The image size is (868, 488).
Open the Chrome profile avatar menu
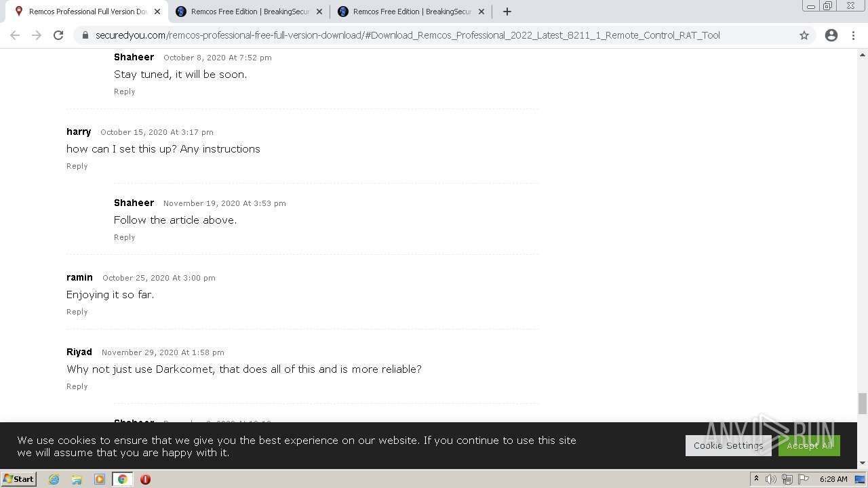[831, 35]
